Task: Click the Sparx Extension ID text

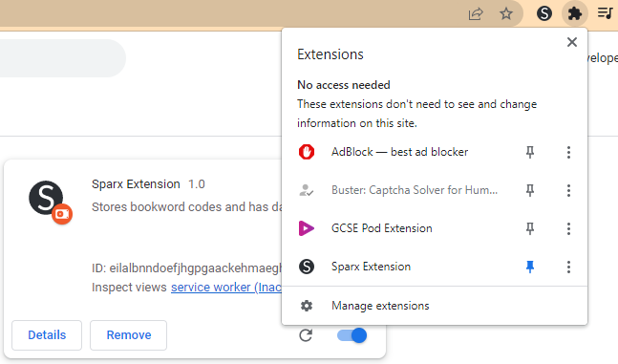Action: (x=187, y=268)
